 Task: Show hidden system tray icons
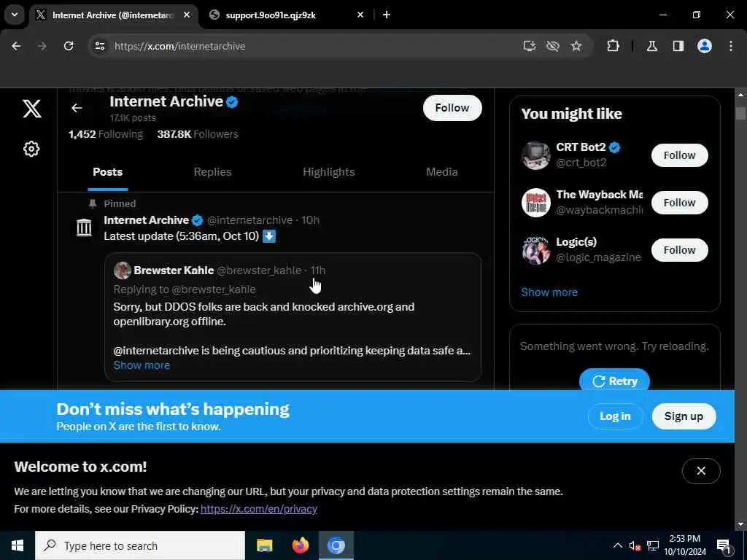point(617,545)
